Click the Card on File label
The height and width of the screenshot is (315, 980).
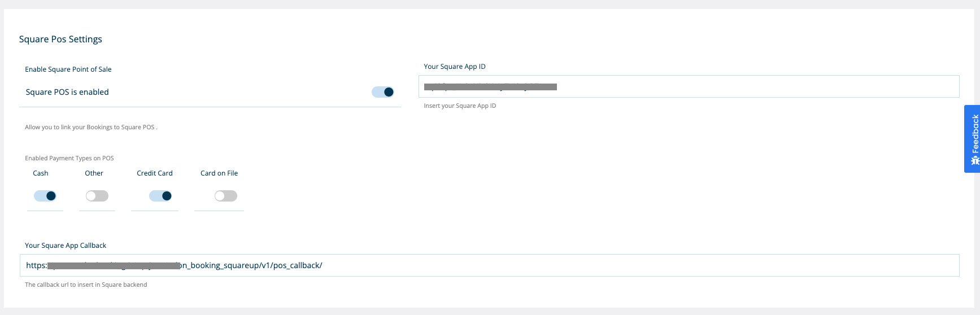pos(219,173)
